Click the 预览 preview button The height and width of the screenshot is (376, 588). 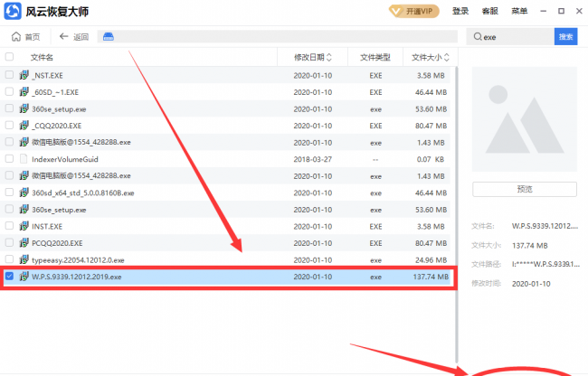[525, 189]
